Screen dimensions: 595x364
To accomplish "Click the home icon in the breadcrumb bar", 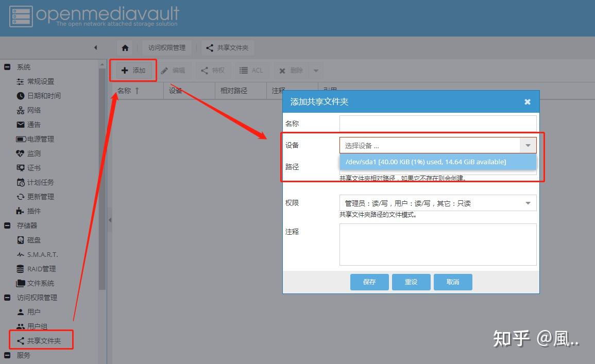I will click(125, 47).
